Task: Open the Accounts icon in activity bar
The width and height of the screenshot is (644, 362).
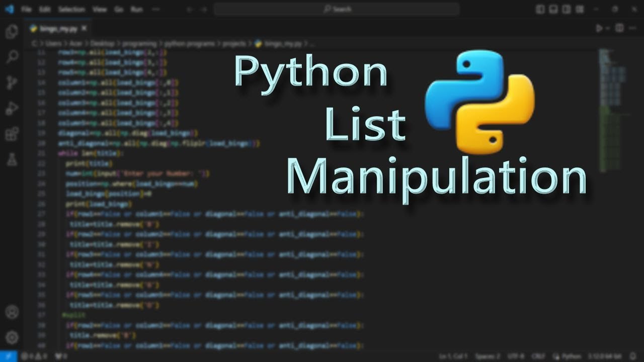Action: [x=12, y=312]
